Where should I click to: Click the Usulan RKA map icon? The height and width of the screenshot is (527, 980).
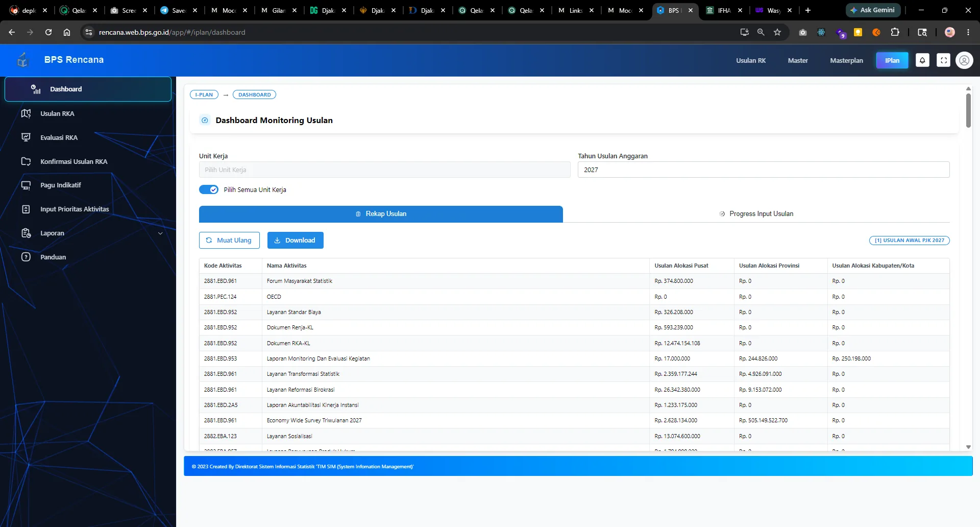(26, 113)
